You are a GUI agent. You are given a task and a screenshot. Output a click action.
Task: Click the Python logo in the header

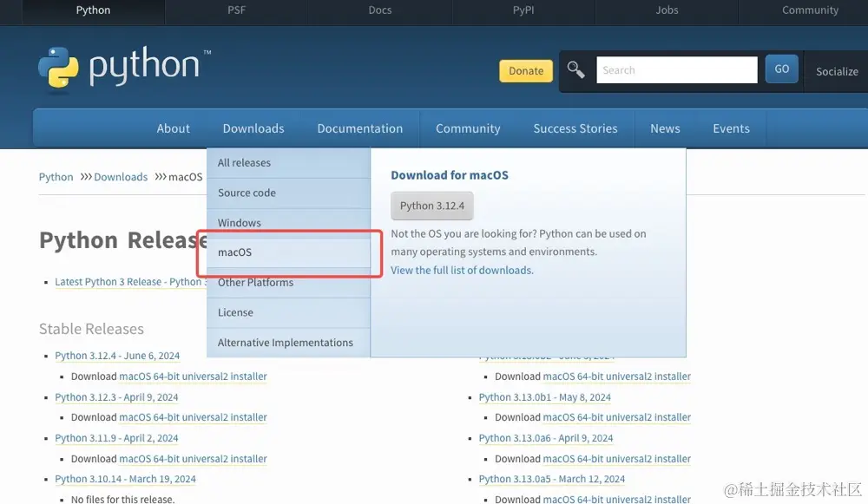click(124, 68)
